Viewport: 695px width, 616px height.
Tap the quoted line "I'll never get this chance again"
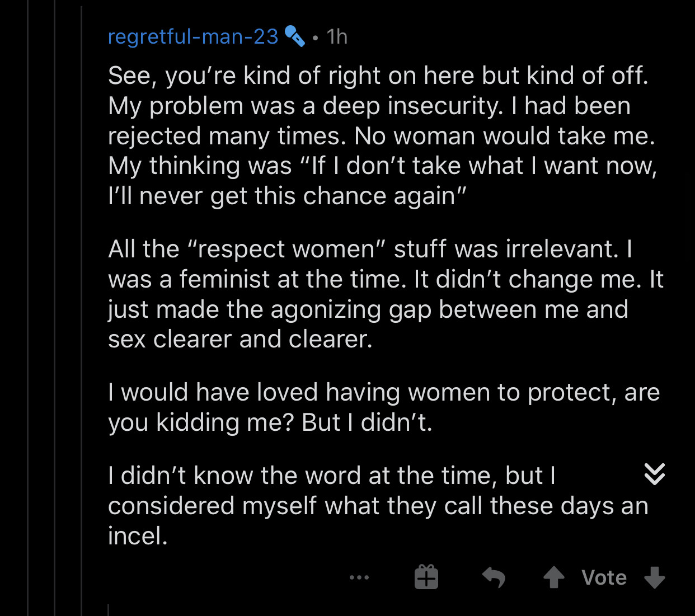tap(287, 196)
